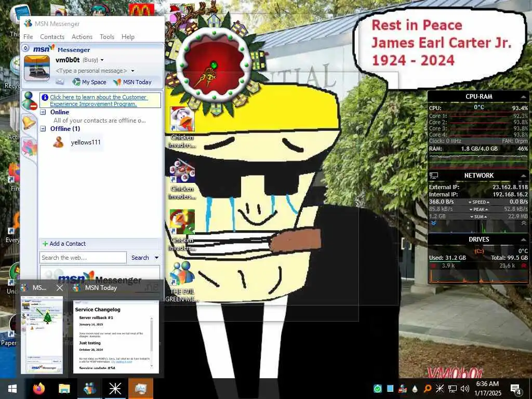The image size is (532, 399).
Task: Select the MSN Today taskbar preview thumbnail
Action: [x=116, y=337]
